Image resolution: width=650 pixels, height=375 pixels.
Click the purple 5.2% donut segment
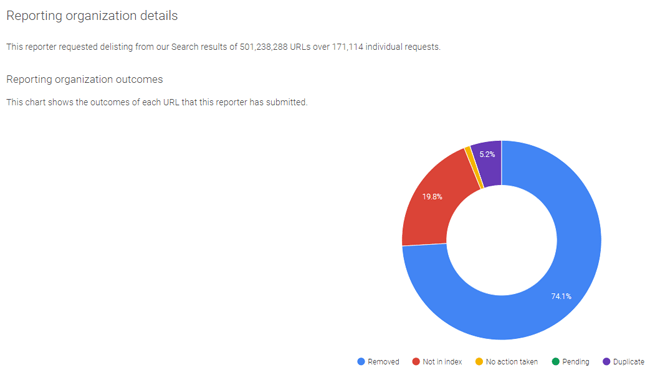tap(488, 164)
